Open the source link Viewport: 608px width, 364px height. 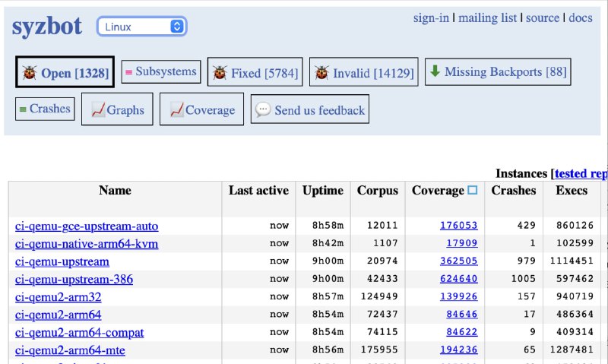[543, 17]
